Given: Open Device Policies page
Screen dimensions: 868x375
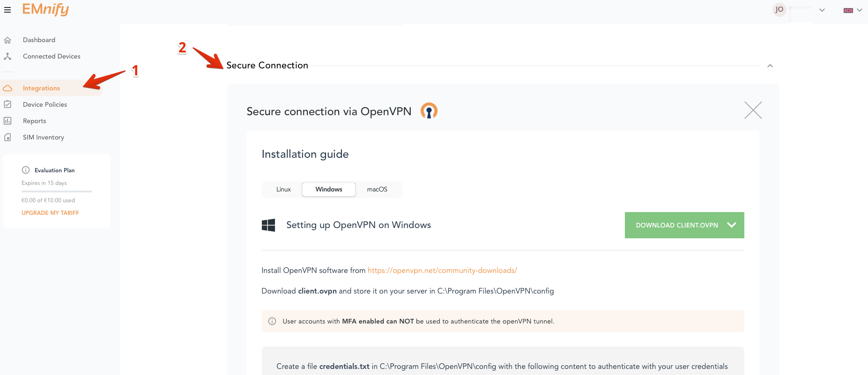Looking at the screenshot, I should coord(45,105).
